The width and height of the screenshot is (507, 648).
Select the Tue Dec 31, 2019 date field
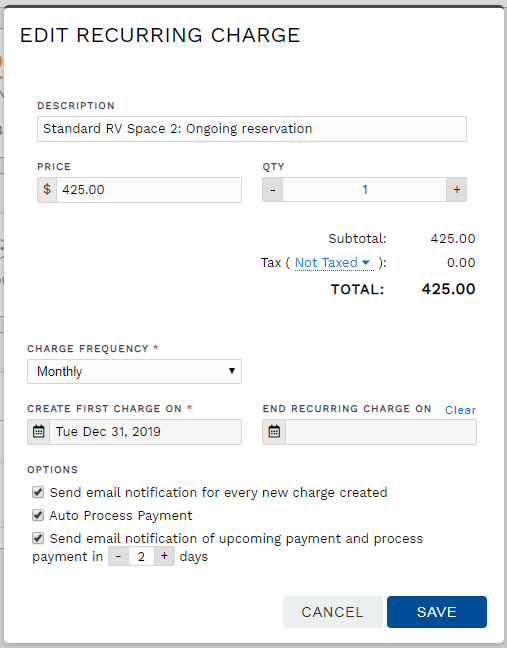click(145, 432)
